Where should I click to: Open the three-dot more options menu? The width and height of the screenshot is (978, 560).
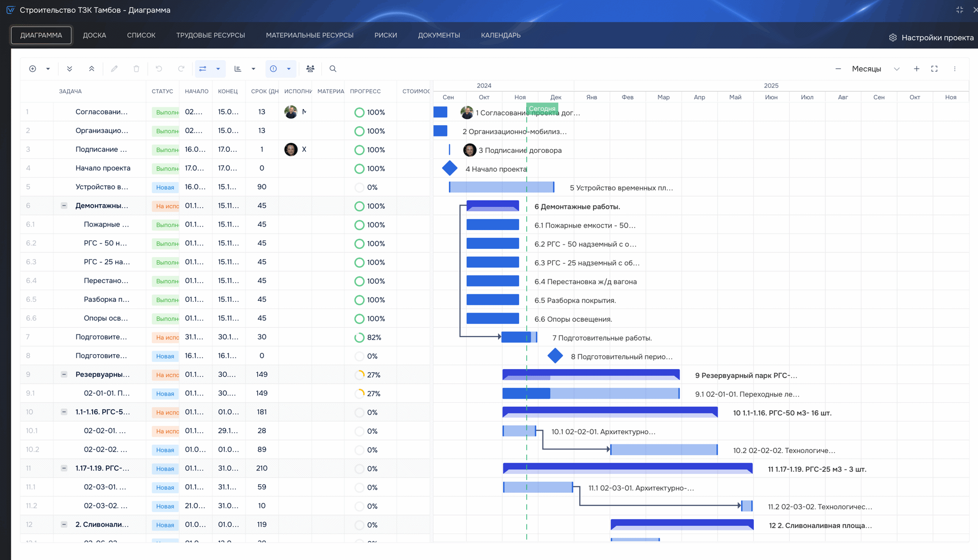[x=955, y=69]
